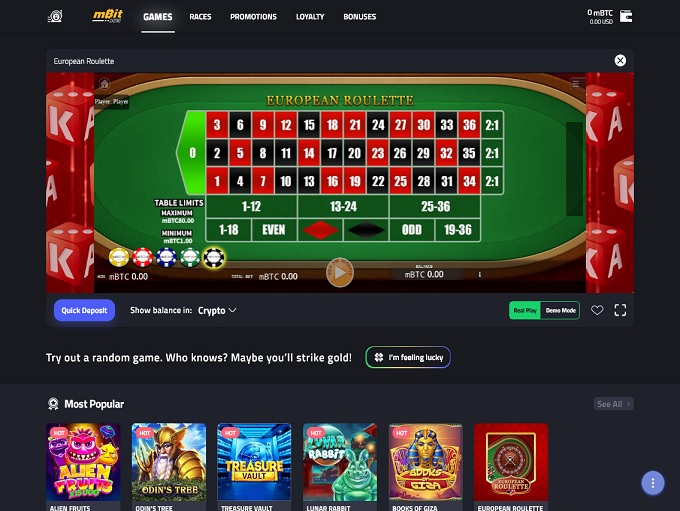This screenshot has height=511, width=680.
Task: Click the mBit casino logo
Action: [108, 16]
